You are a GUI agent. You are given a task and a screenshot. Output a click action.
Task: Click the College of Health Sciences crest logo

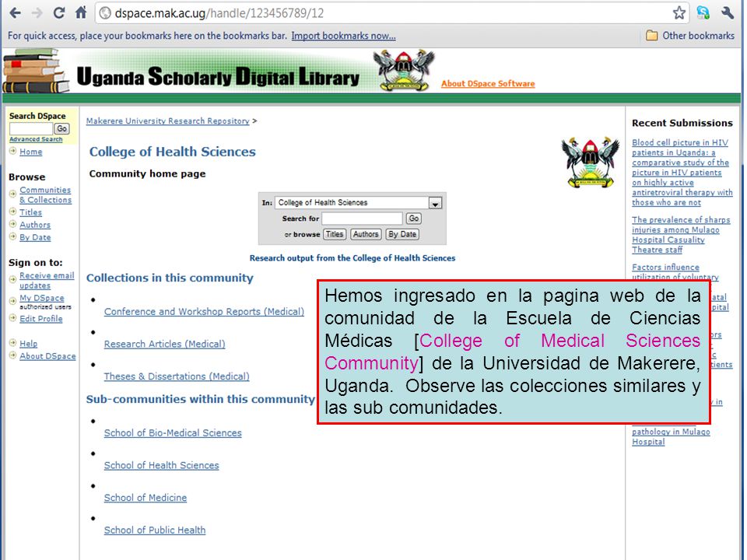[x=591, y=162]
